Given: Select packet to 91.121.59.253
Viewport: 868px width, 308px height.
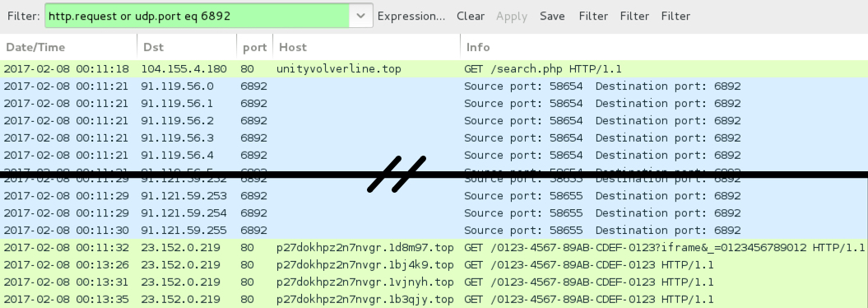Looking at the screenshot, I should click(434, 195).
